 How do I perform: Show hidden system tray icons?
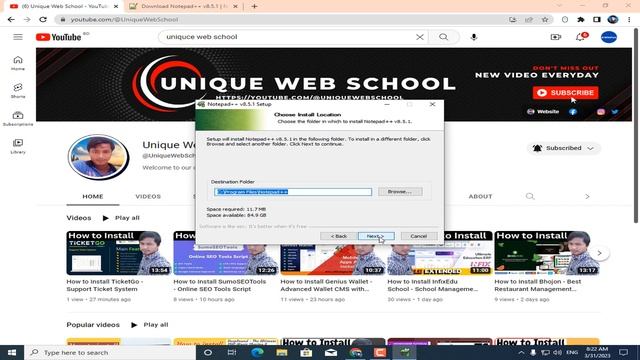521,352
